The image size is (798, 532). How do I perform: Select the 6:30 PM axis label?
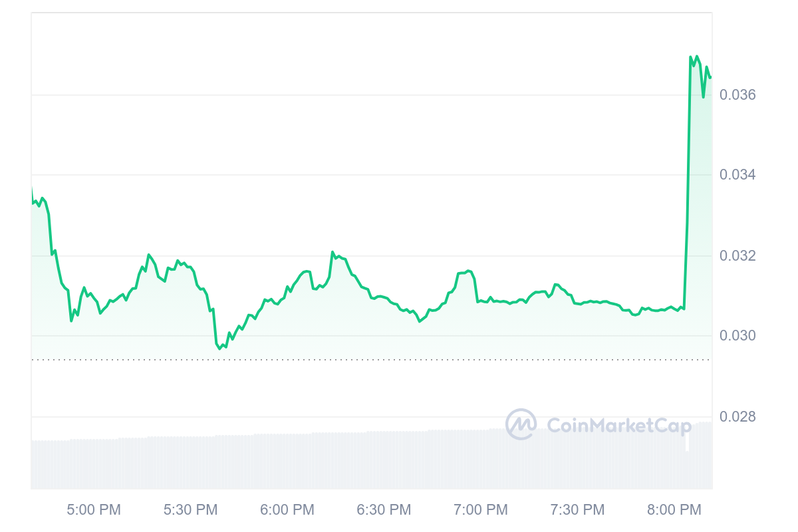tap(384, 510)
